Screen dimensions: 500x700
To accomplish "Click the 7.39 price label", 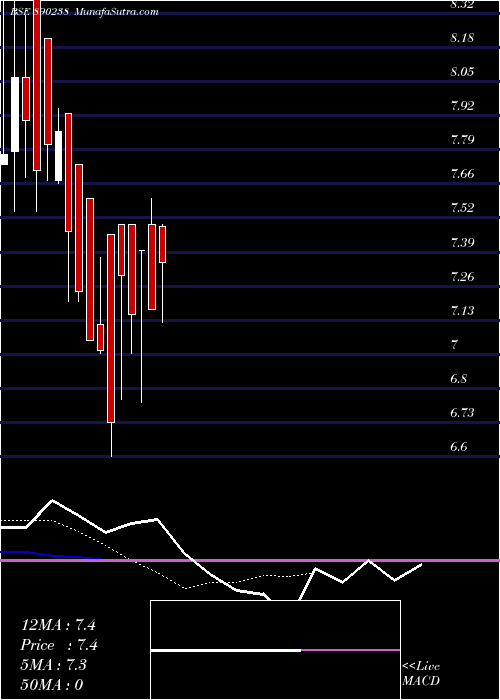I will [x=462, y=243].
